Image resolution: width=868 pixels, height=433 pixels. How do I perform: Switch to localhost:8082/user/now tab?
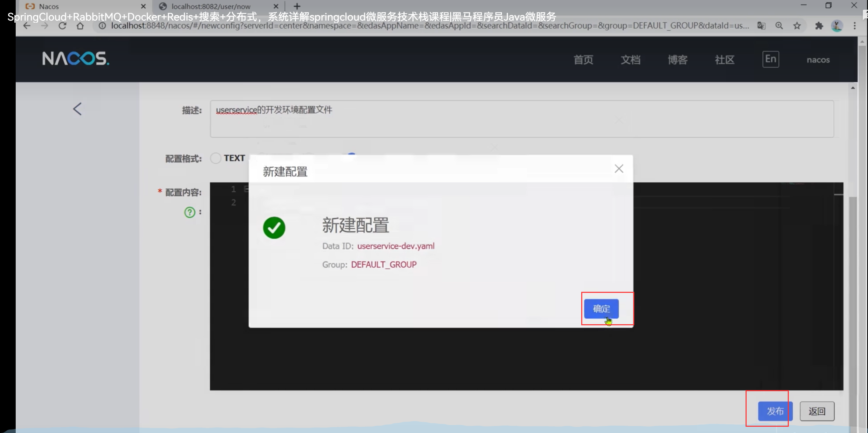tap(211, 6)
